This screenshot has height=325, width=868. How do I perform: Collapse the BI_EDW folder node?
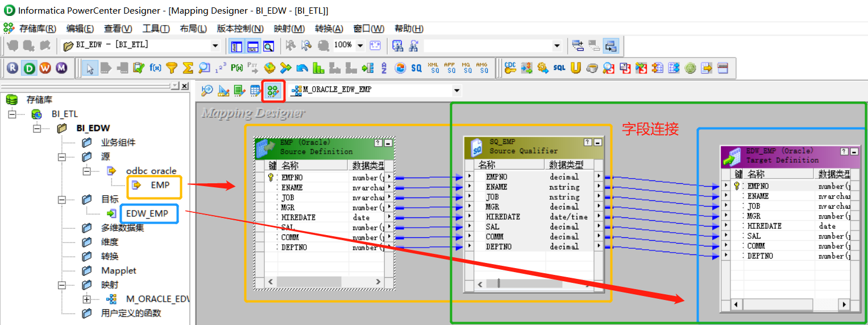[x=38, y=128]
